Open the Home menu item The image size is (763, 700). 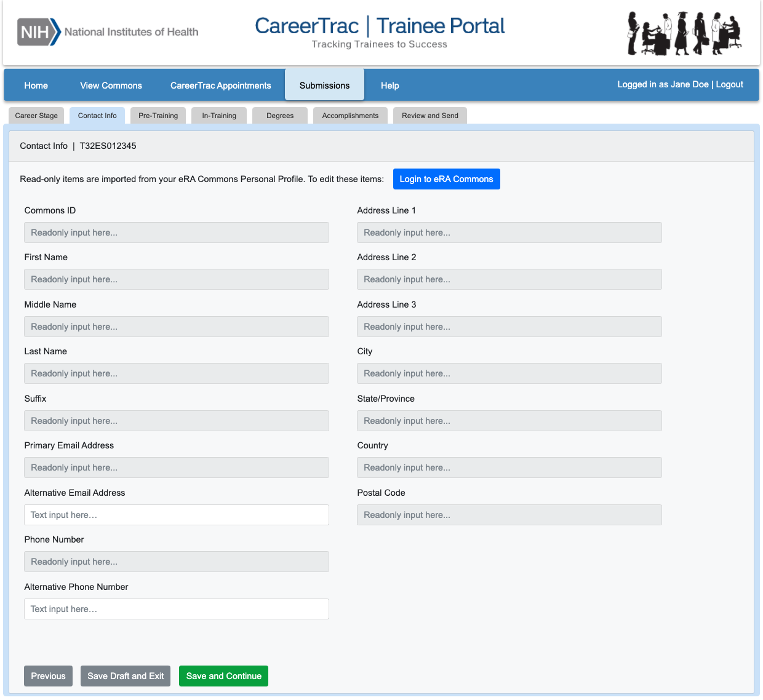tap(36, 86)
